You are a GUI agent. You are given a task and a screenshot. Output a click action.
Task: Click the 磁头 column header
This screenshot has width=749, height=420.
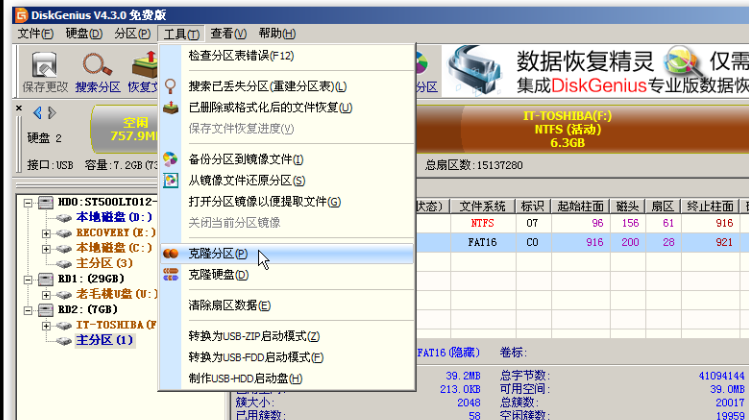point(627,206)
